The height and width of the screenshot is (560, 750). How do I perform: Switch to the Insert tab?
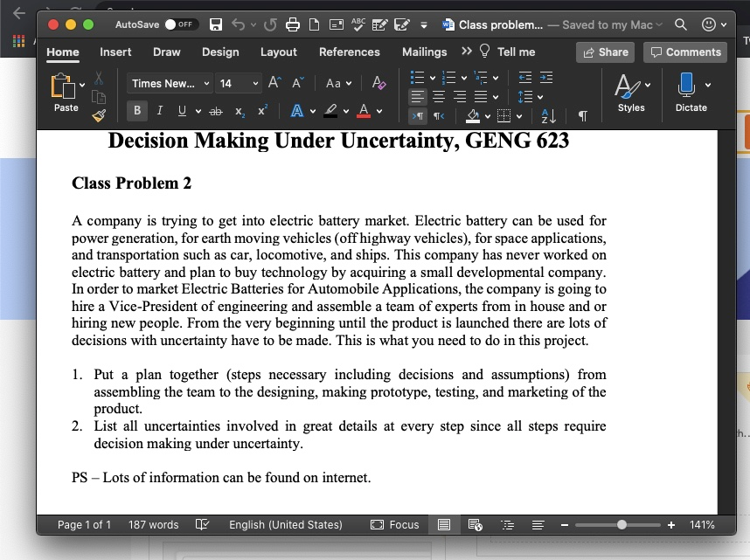115,52
